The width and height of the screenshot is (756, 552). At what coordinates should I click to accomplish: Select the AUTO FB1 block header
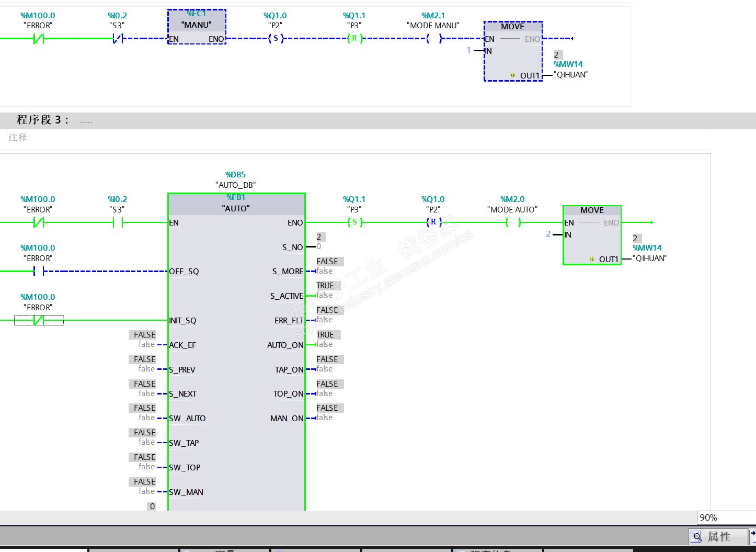tap(236, 204)
